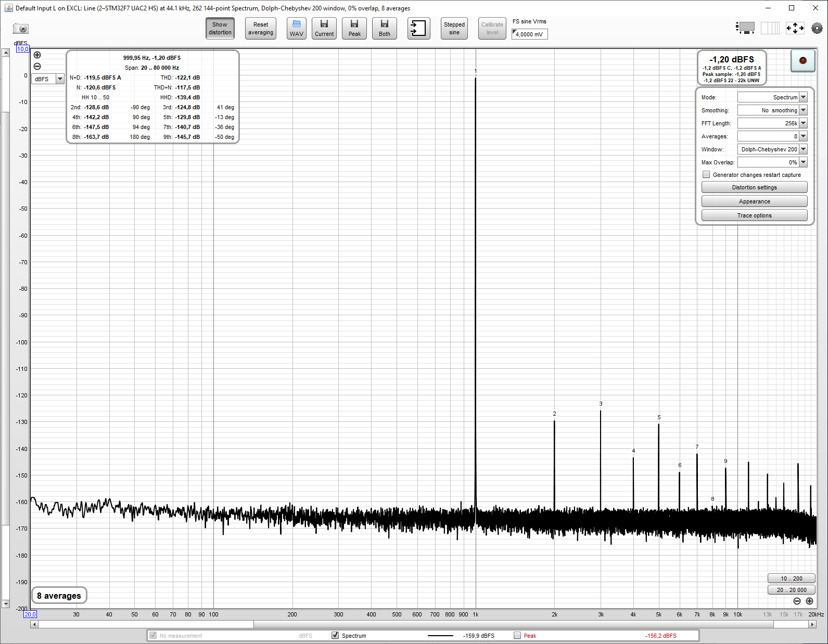Image resolution: width=828 pixels, height=644 pixels.
Task: Click the 3rd harmonic -124,8 dB value
Action: 187,107
